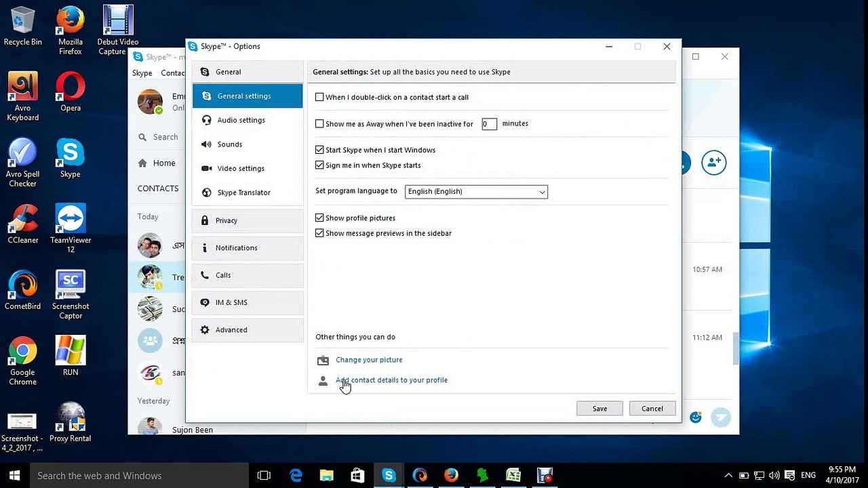Click the camera icon beside Change your picture
Image resolution: width=868 pixels, height=488 pixels.
tap(323, 361)
